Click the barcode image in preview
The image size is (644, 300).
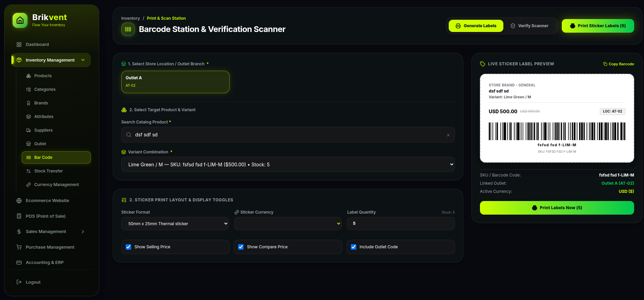click(557, 131)
